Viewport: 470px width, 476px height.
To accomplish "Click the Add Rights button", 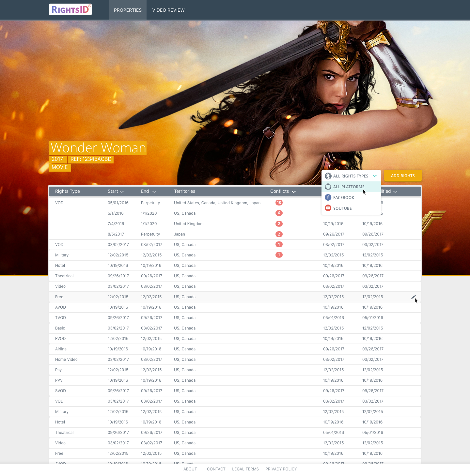I will click(403, 176).
